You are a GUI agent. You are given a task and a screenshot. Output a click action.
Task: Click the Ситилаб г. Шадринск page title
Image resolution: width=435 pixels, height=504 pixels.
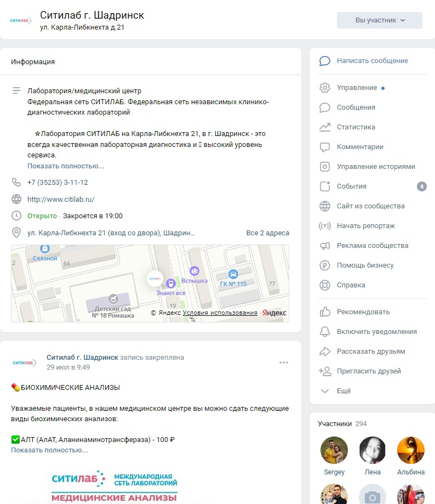(x=92, y=15)
